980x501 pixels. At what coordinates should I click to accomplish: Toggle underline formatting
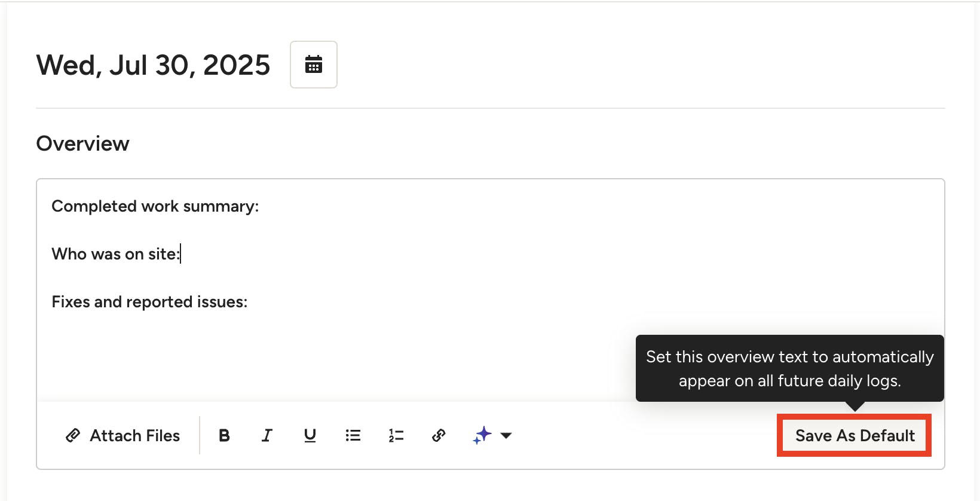pos(310,435)
